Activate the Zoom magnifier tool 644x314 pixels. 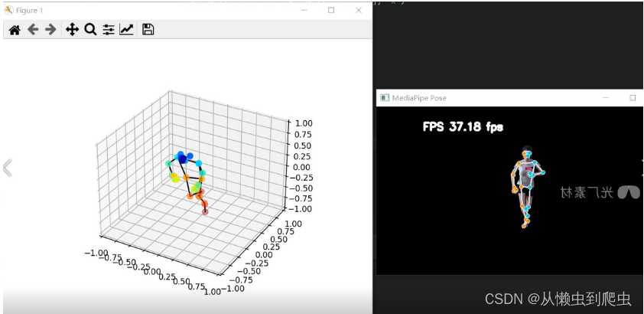tap(90, 30)
